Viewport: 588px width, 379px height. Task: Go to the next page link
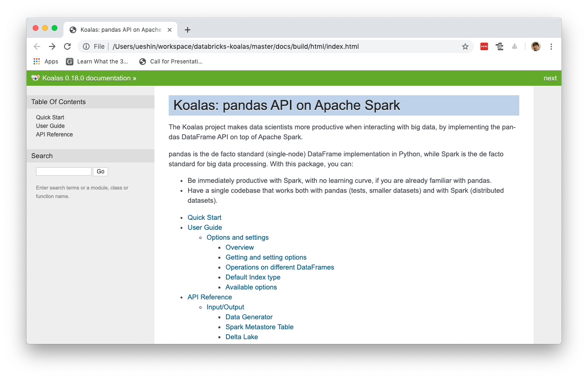click(550, 78)
